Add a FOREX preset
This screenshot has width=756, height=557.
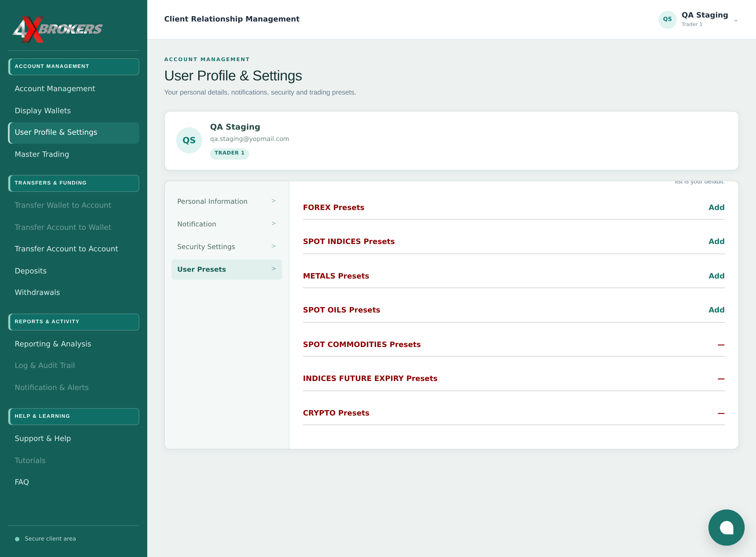point(716,207)
